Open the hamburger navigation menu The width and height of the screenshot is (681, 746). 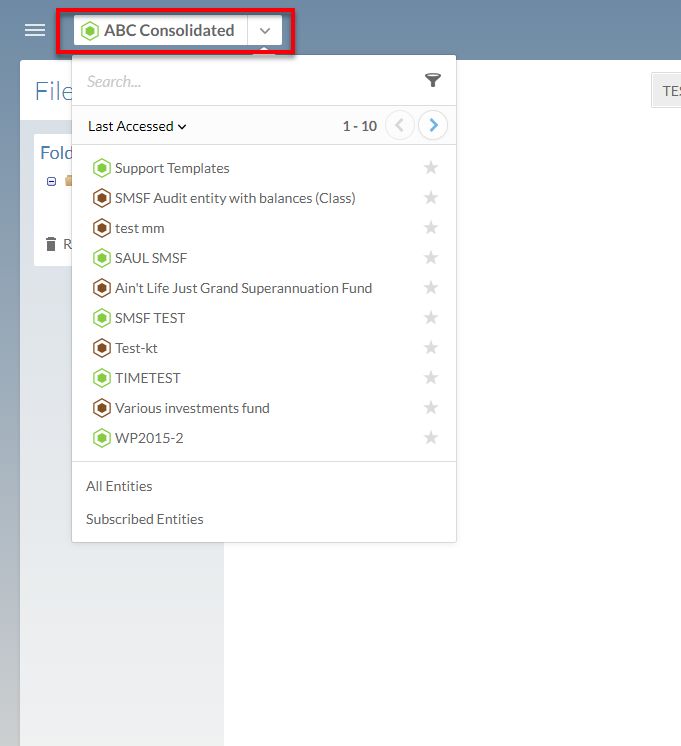(x=35, y=30)
